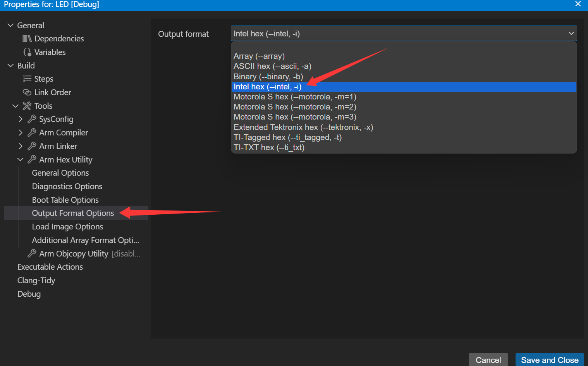Click the Tools wrench-screwdriver icon
Screen dimensions: 588x366
pyautogui.click(x=27, y=106)
